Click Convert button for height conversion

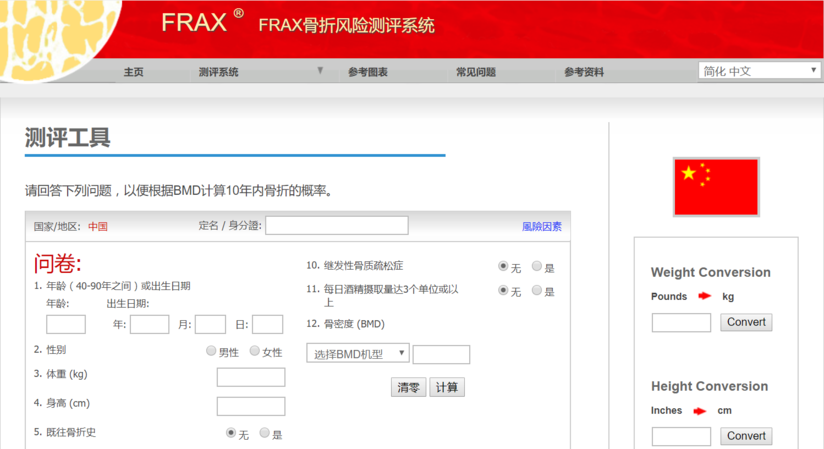point(746,436)
